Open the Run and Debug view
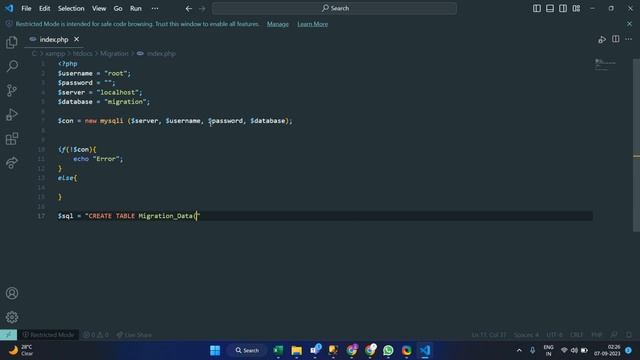The width and height of the screenshot is (640, 360). [x=12, y=115]
